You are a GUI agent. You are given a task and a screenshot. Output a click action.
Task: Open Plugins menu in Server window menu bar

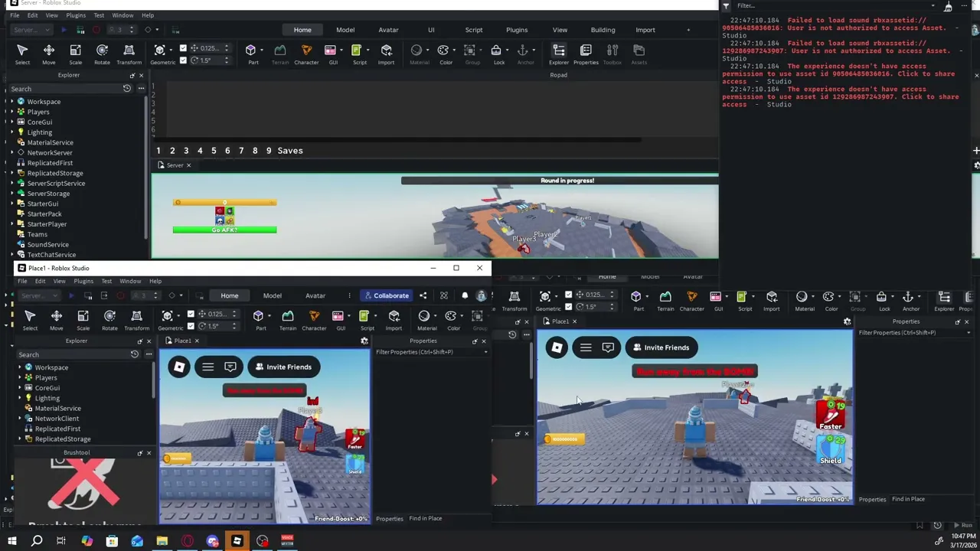[76, 15]
